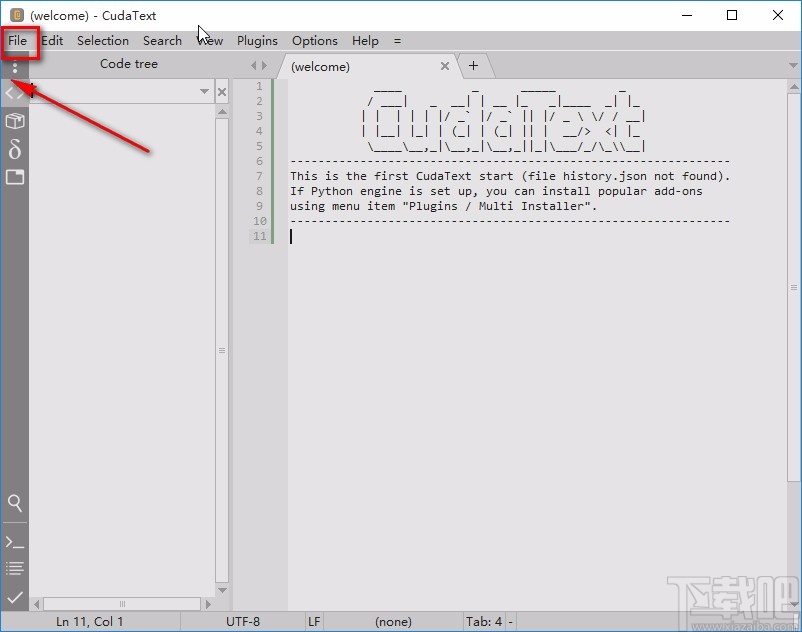Minimize the CudaText window

click(x=687, y=15)
